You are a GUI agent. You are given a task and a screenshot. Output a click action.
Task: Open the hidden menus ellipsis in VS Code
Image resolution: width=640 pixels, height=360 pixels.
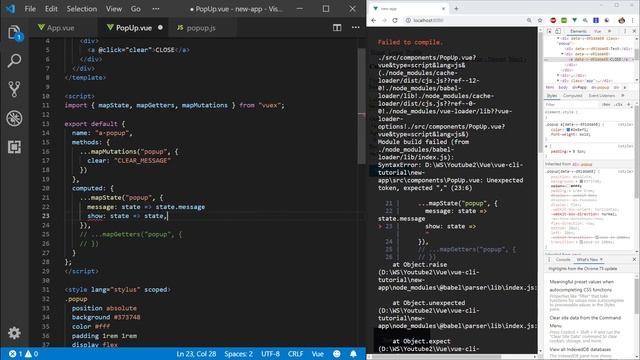156,9
